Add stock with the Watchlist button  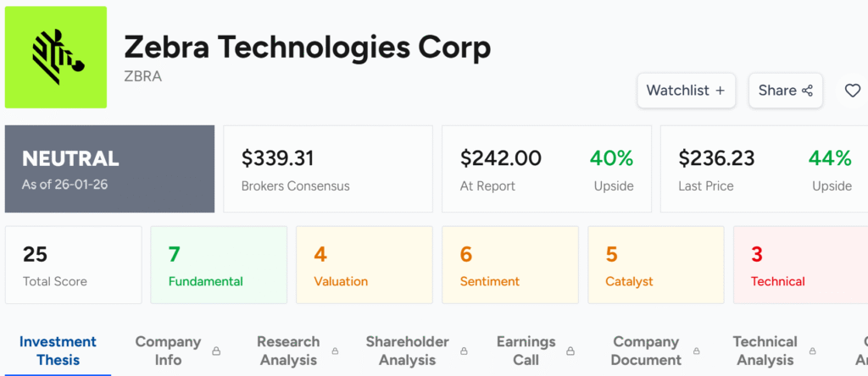click(x=686, y=91)
